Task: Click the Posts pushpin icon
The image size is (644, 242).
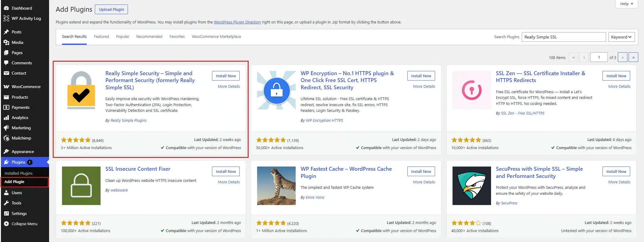Action: [x=6, y=32]
